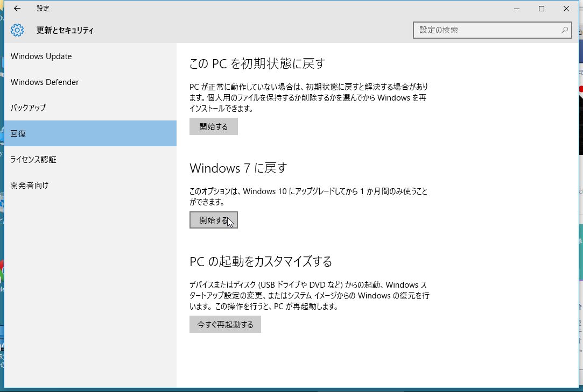Viewport: 583px width, 392px height.
Task: Open Windows Defender section
Action: (x=90, y=82)
